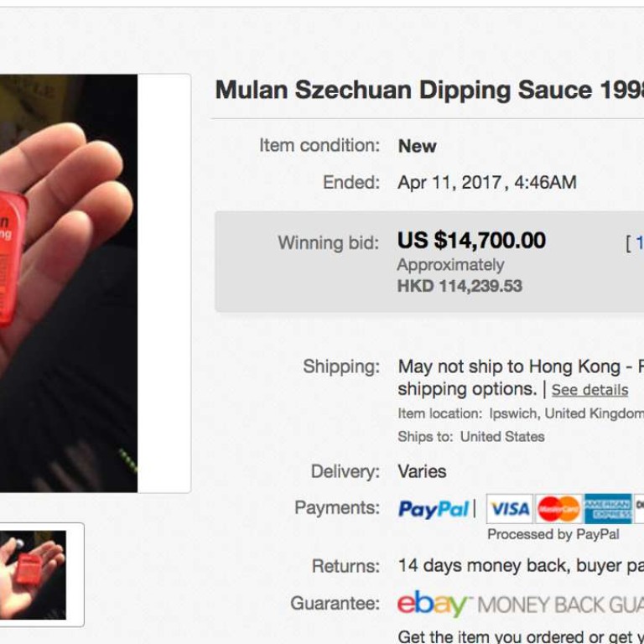Click the 14 days money back returns text
The width and height of the screenshot is (644, 644).
point(520,566)
